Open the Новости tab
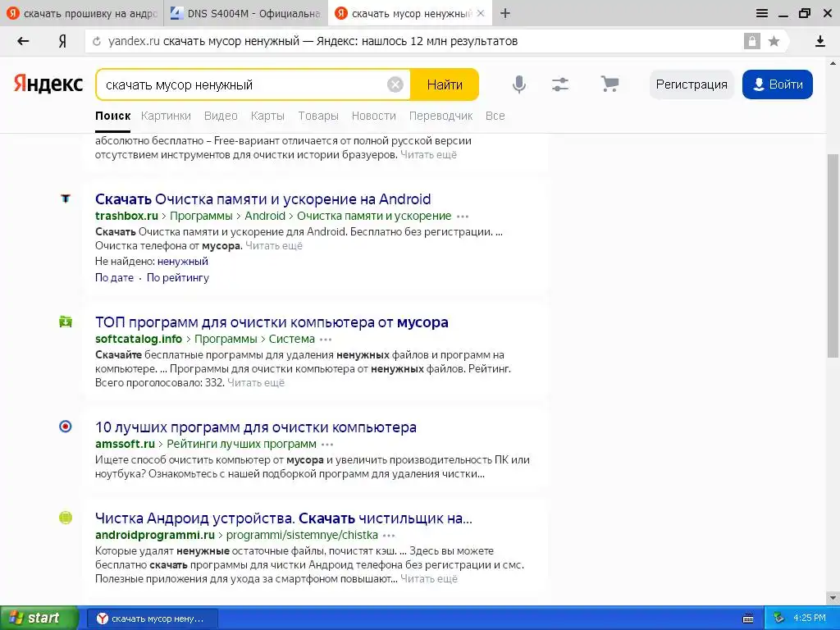This screenshot has height=630, width=840. click(374, 116)
